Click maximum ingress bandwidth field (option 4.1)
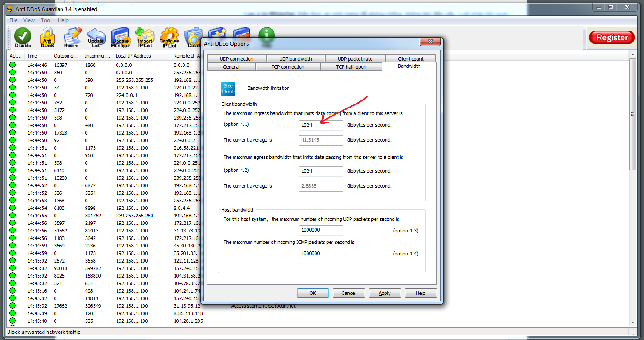644x340 pixels. [x=321, y=125]
